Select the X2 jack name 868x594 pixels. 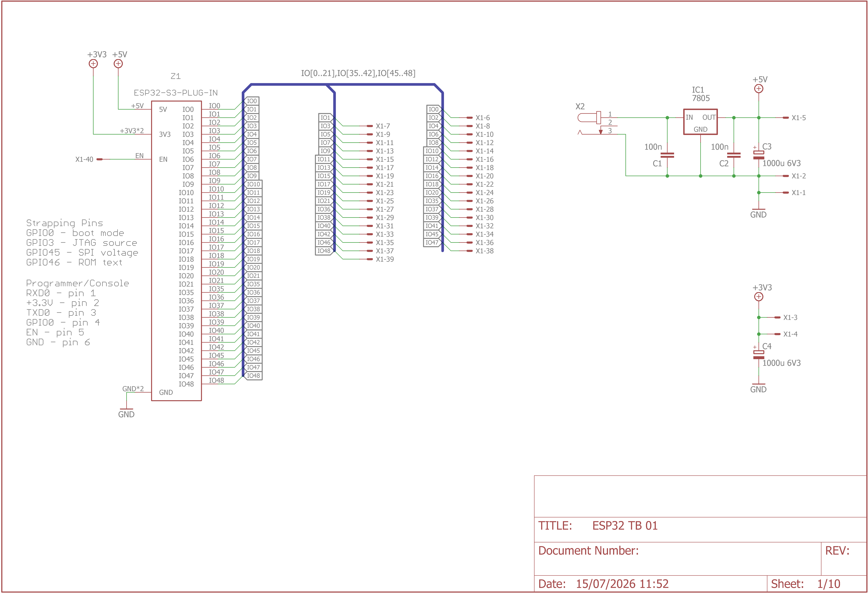pyautogui.click(x=580, y=107)
